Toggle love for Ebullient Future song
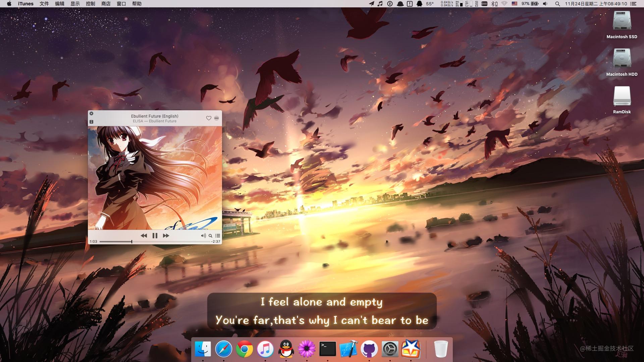This screenshot has width=644, height=362. click(209, 118)
